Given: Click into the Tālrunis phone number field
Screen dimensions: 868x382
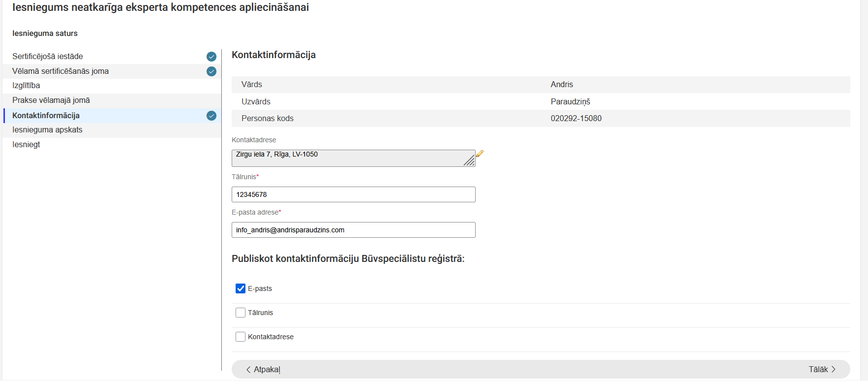Looking at the screenshot, I should 353,194.
